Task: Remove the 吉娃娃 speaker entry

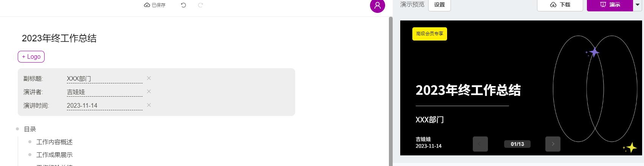Action: [149, 91]
